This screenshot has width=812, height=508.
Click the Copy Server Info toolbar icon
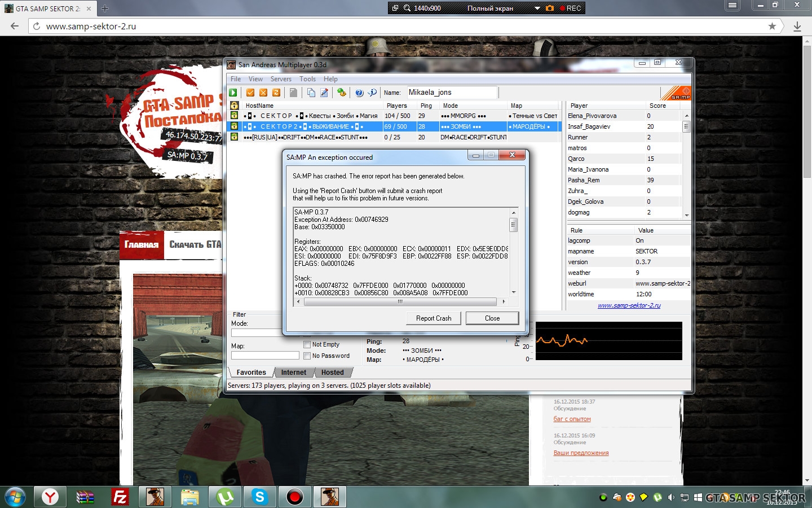[311, 93]
